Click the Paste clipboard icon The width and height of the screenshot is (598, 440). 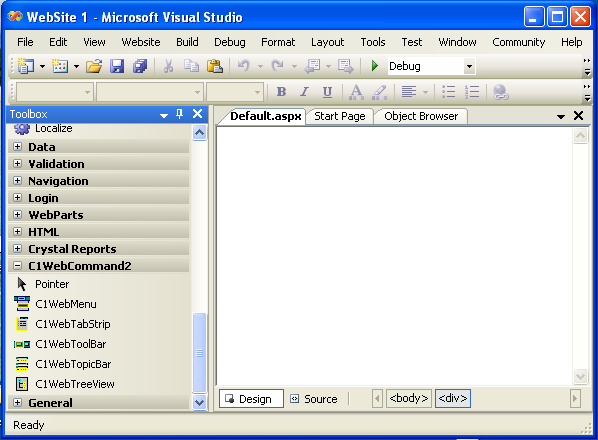(x=215, y=66)
